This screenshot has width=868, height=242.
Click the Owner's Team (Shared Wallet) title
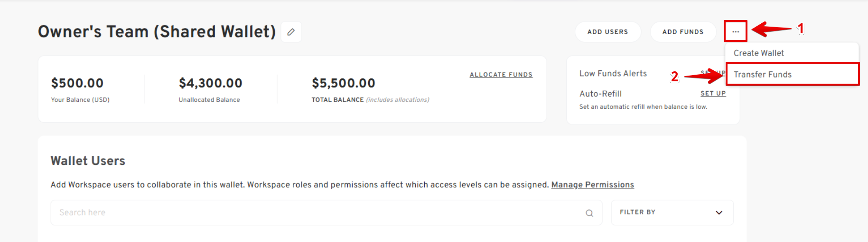157,32
